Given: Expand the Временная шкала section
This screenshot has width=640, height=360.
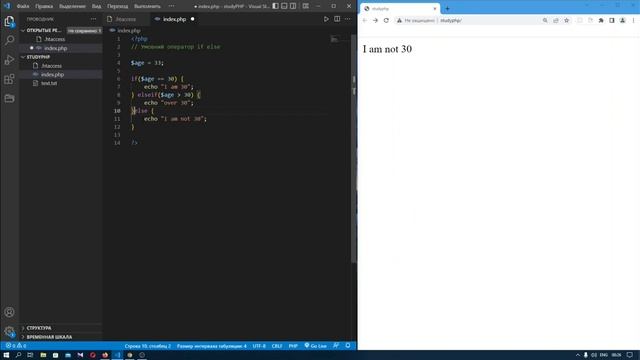Looking at the screenshot, I should [49, 337].
